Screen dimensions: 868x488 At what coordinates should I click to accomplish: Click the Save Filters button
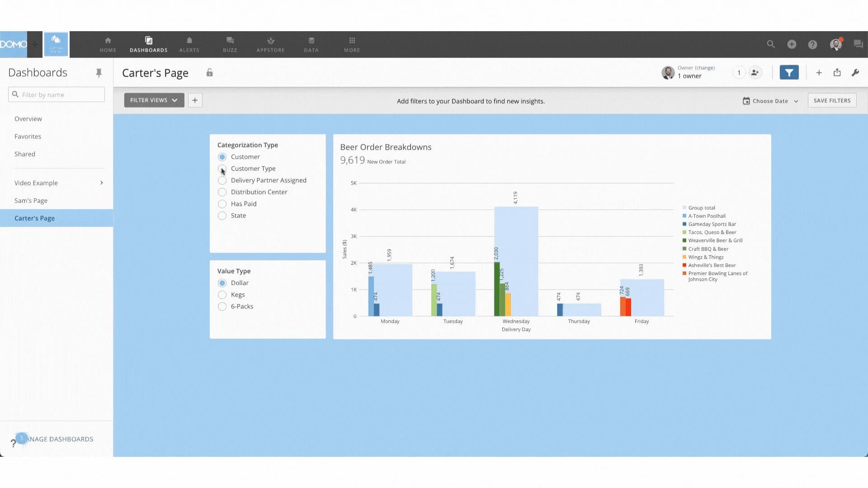(x=832, y=100)
